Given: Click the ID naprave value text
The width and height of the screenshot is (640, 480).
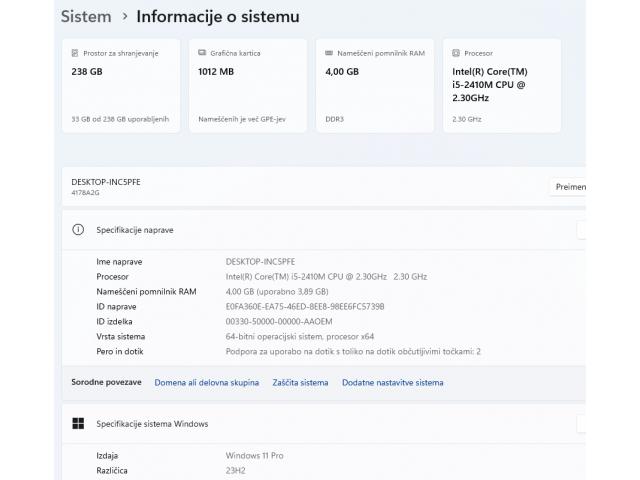Looking at the screenshot, I should click(305, 306).
